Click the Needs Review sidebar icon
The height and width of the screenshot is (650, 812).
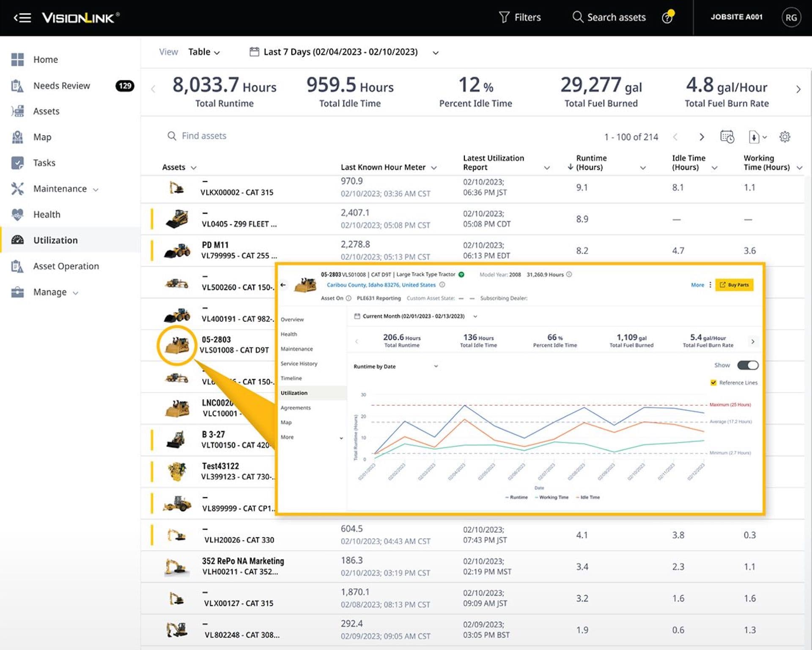pyautogui.click(x=17, y=84)
